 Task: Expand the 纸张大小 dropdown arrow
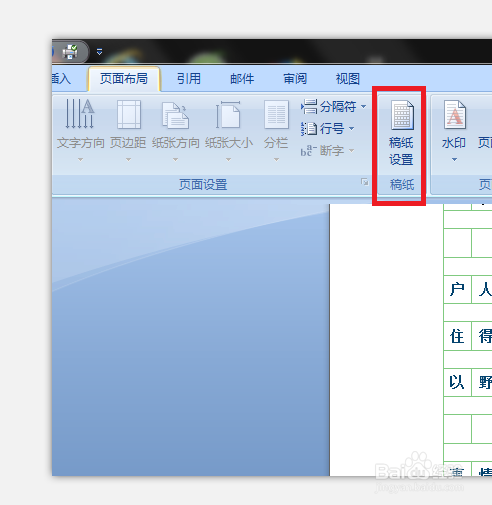tap(228, 160)
